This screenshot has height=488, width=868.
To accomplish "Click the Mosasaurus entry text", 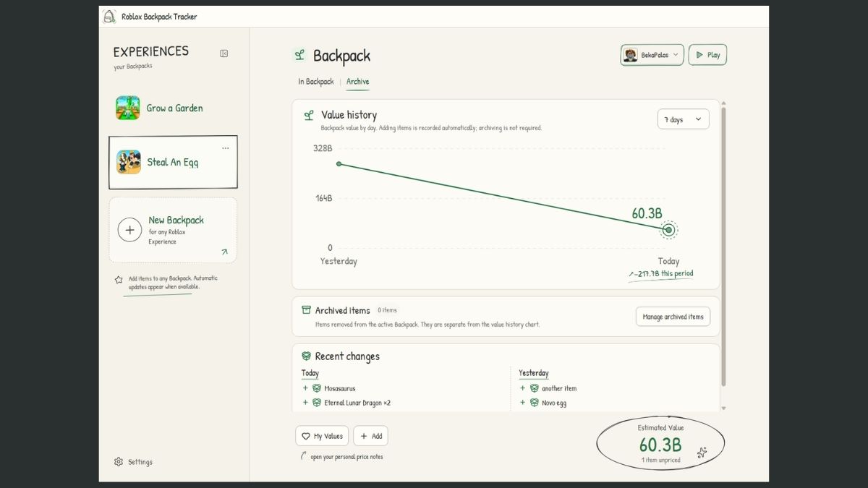I will click(340, 388).
